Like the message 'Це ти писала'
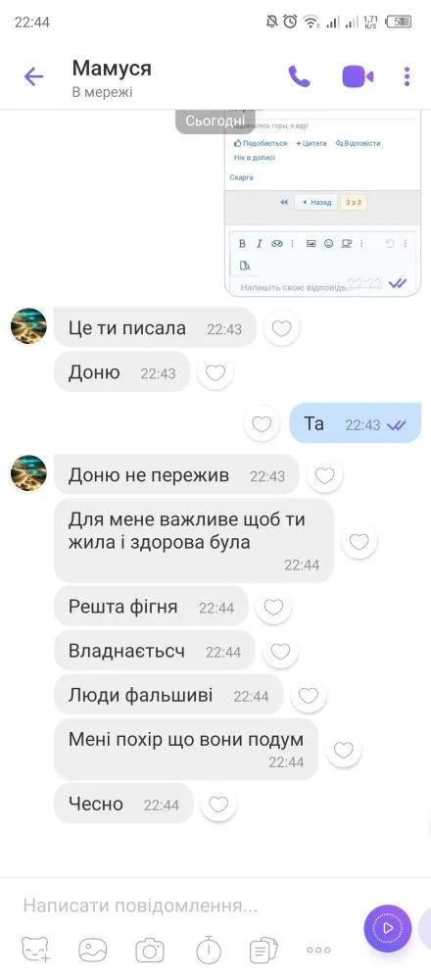The image size is (431, 980). click(282, 328)
